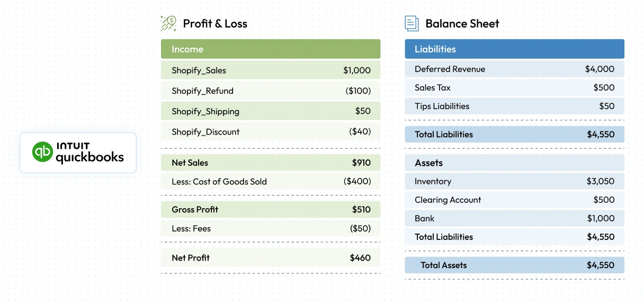The image size is (644, 303).
Task: Click the QuickBooks green qb logo icon
Action: pos(42,152)
